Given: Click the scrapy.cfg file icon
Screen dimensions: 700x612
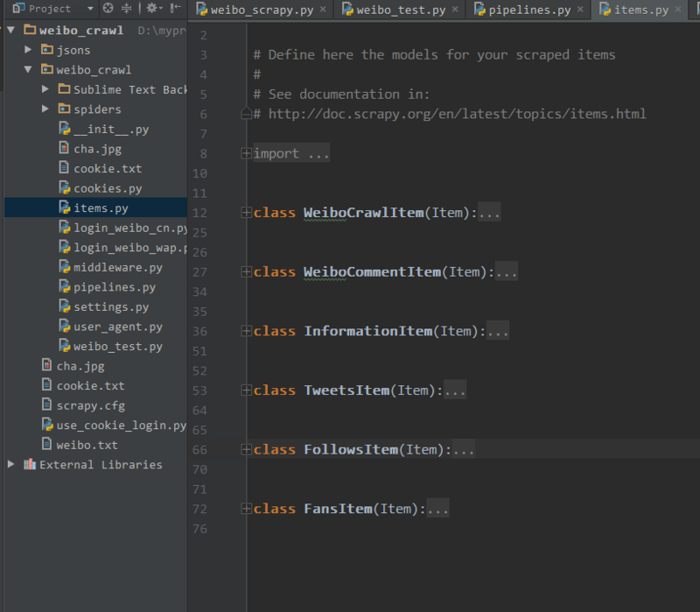Looking at the screenshot, I should 46,404.
